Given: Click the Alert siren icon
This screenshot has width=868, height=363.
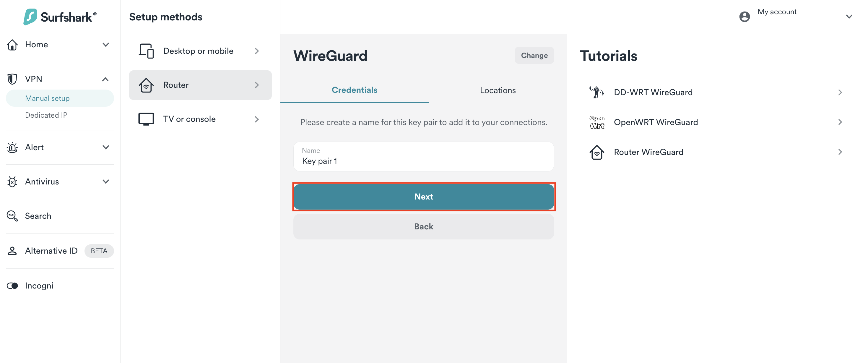Looking at the screenshot, I should tap(12, 147).
